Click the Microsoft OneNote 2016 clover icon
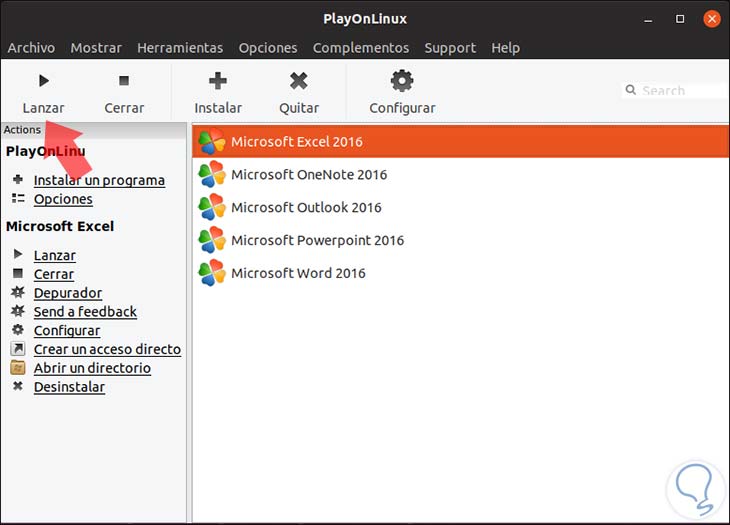The height and width of the screenshot is (525, 730). click(212, 175)
